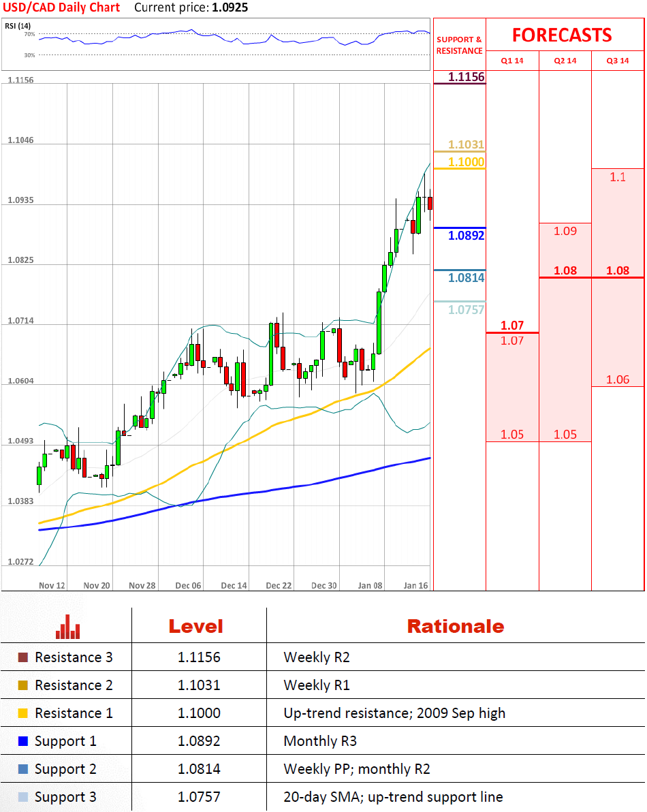Viewport: 647px width, 812px height.
Task: Click the Support 2 row label
Action: [x=65, y=770]
